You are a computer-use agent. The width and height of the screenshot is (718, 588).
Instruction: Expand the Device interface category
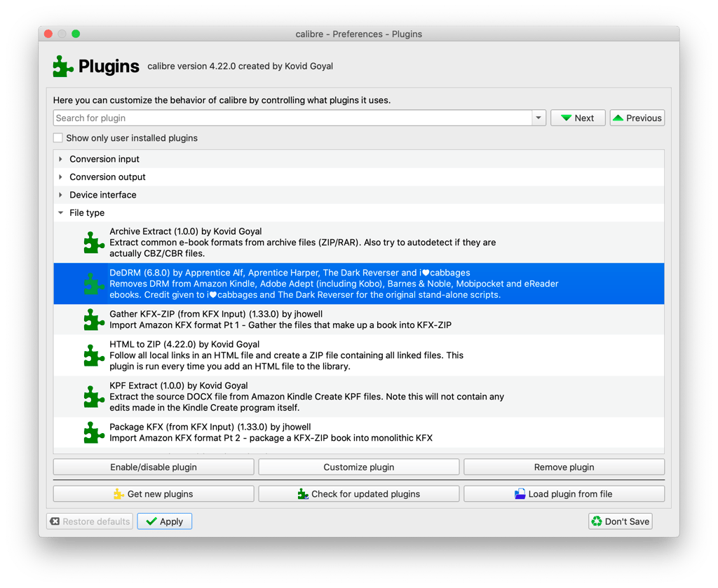point(61,195)
